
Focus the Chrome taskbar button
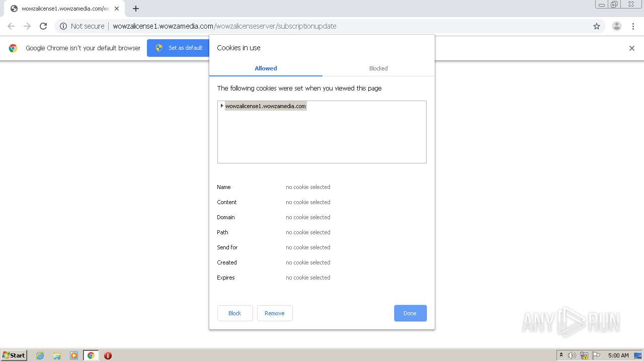pos(91,355)
